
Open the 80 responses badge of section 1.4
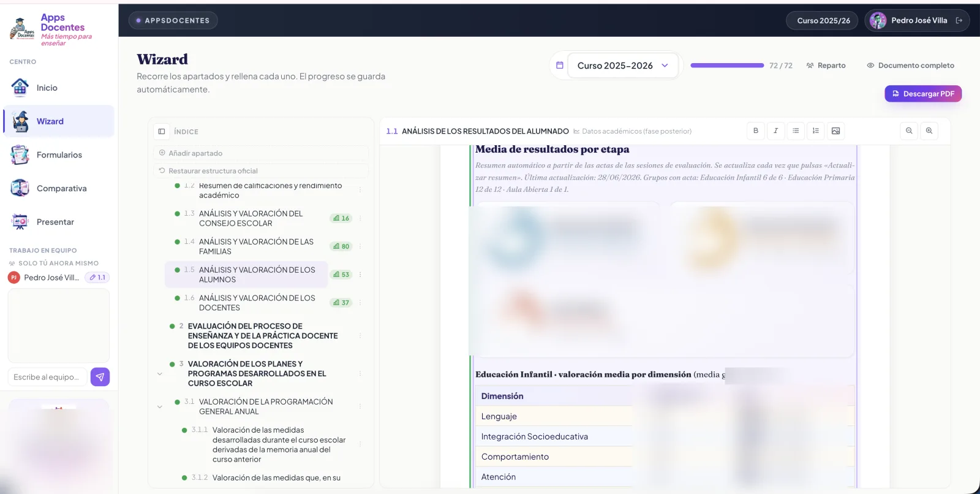click(x=341, y=246)
